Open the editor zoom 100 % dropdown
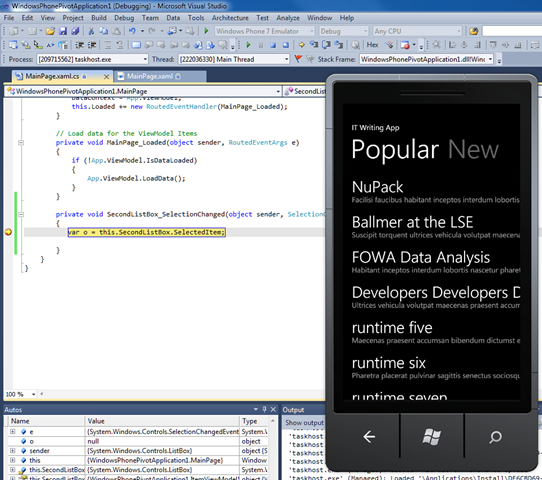 click(34, 394)
